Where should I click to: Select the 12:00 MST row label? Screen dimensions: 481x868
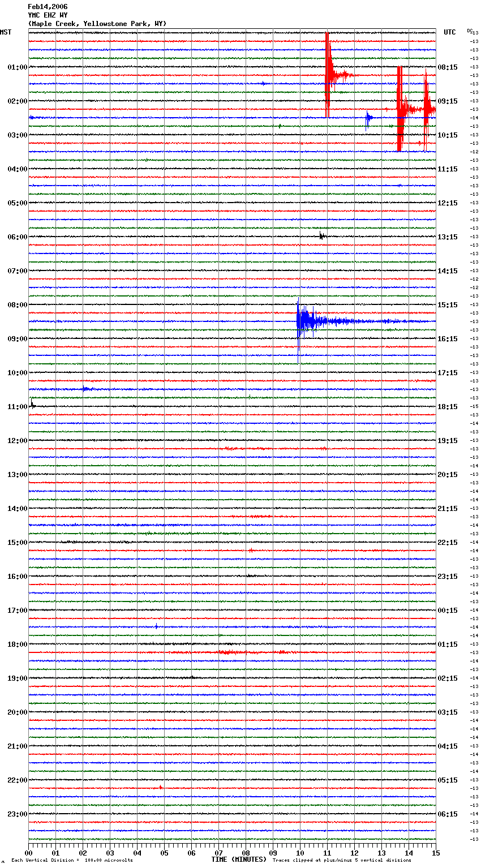[17, 441]
